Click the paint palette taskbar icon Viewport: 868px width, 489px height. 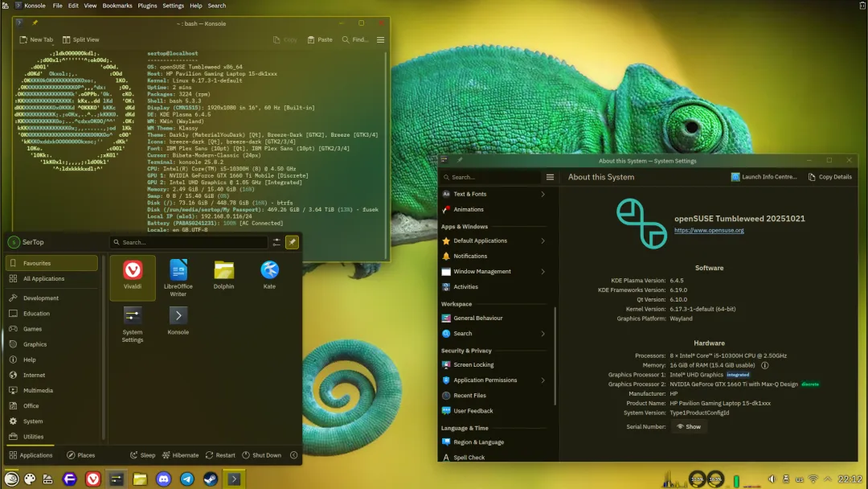30,479
